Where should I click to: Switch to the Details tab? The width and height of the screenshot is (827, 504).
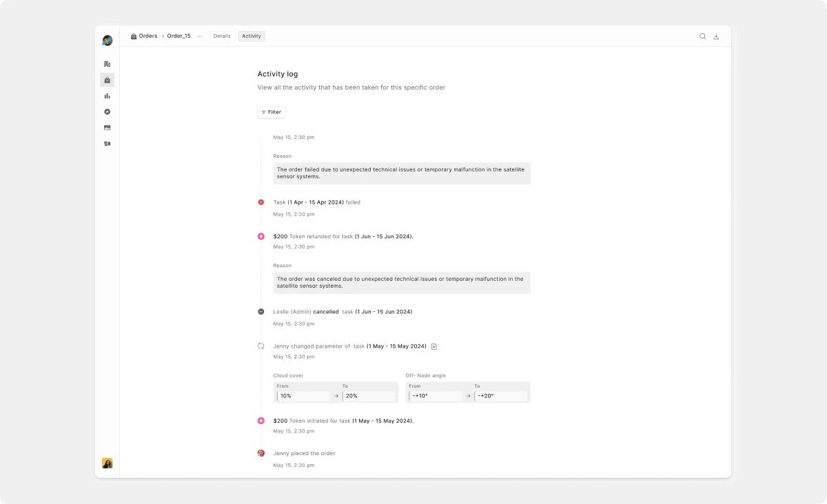pos(222,36)
